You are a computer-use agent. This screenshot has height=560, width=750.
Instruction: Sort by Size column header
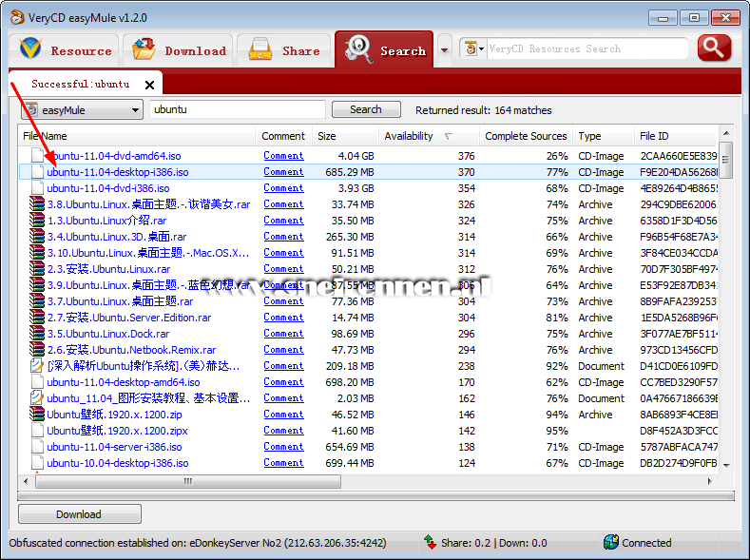click(345, 136)
